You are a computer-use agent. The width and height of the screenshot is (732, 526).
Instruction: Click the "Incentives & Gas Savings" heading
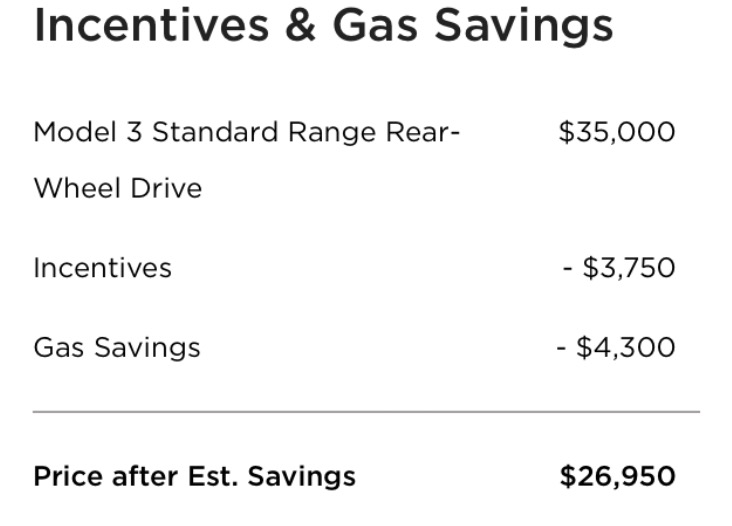pos(323,26)
